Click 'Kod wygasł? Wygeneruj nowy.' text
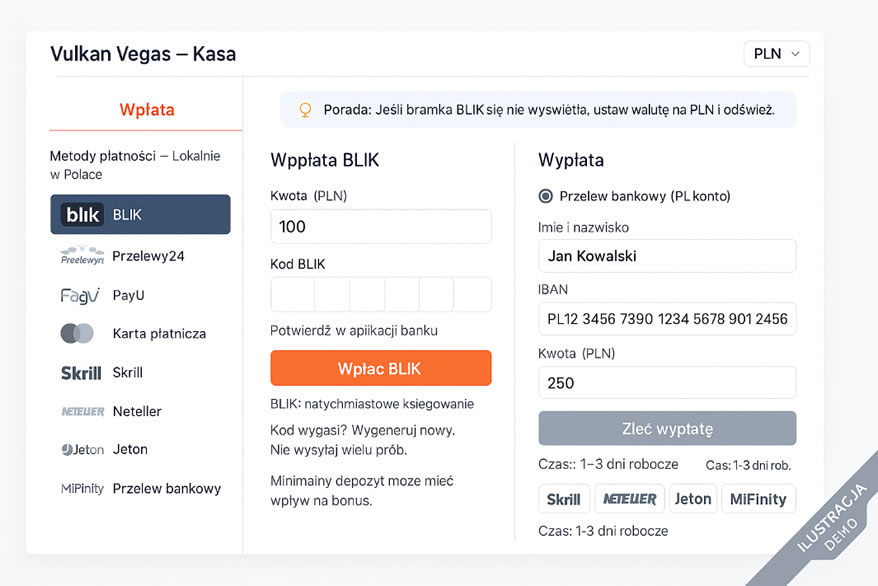This screenshot has height=586, width=878. [362, 430]
